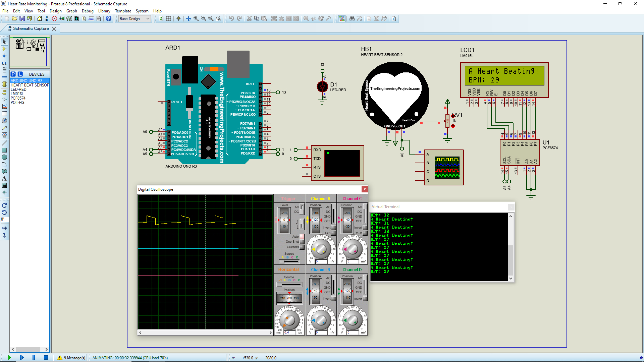Toggle Channel A Invert button
This screenshot has height=362, width=644.
[333, 228]
